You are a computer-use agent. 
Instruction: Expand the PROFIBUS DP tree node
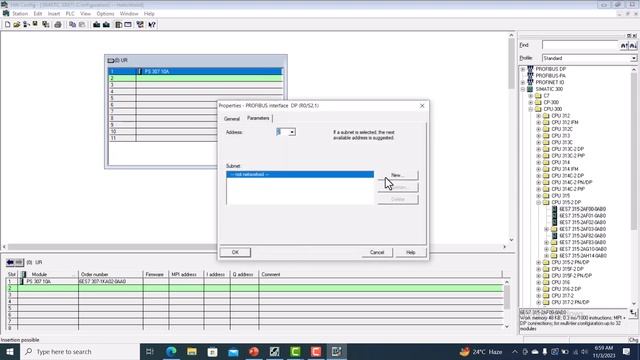[523, 69]
